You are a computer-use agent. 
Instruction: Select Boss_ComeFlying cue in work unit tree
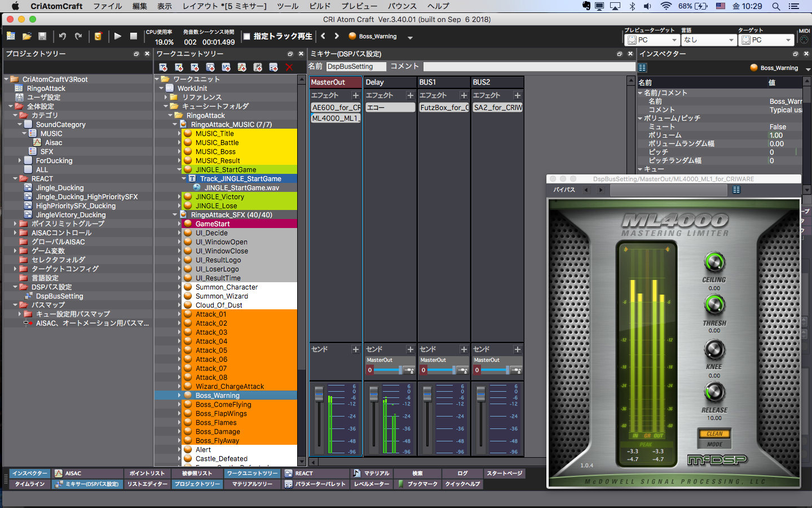223,405
